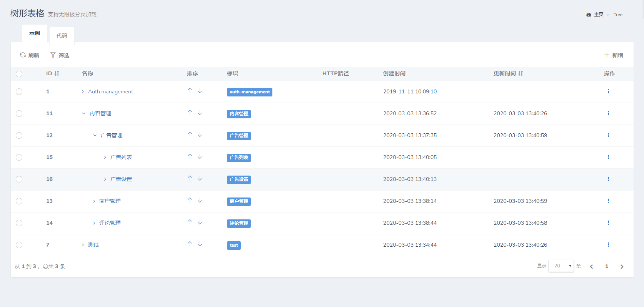Screen dimensions: 644x307
Task: Move 商户管理 row up
Action: pos(190,200)
